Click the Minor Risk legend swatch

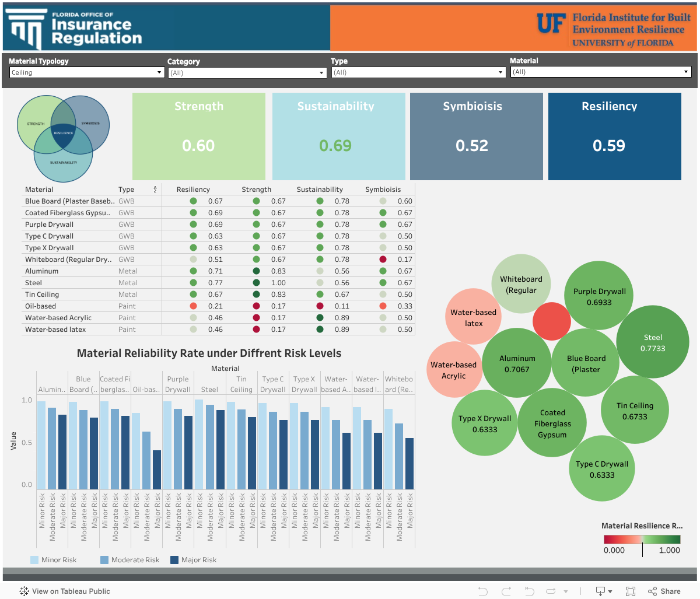[34, 560]
